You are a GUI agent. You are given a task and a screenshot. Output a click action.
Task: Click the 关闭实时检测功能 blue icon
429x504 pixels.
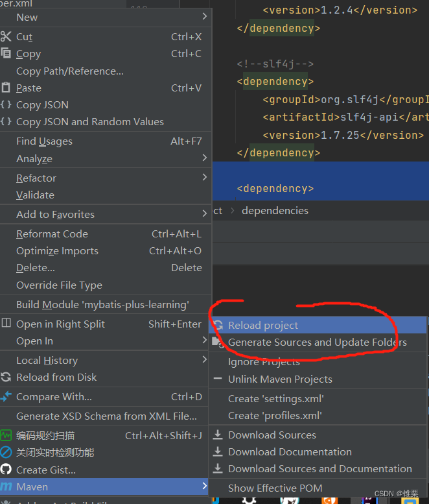pyautogui.click(x=6, y=453)
